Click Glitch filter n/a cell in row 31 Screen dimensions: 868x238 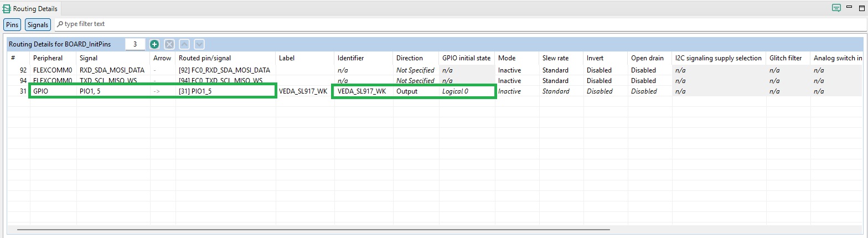click(788, 91)
